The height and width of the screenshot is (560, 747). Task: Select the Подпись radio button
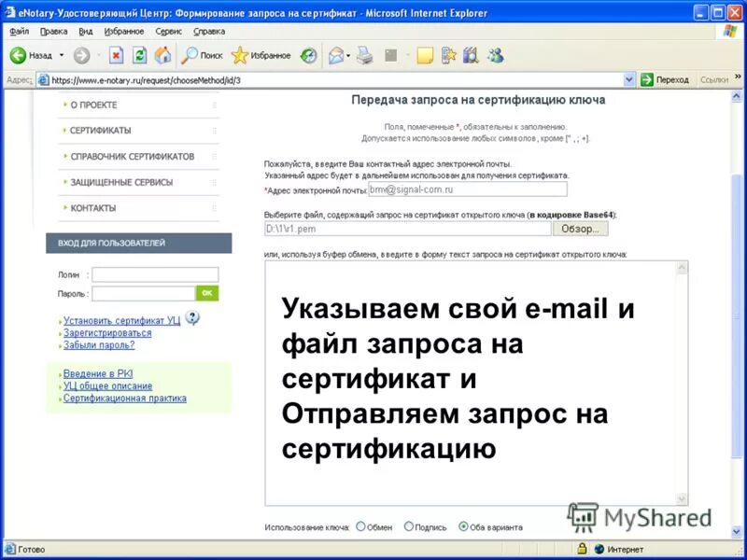tap(410, 525)
